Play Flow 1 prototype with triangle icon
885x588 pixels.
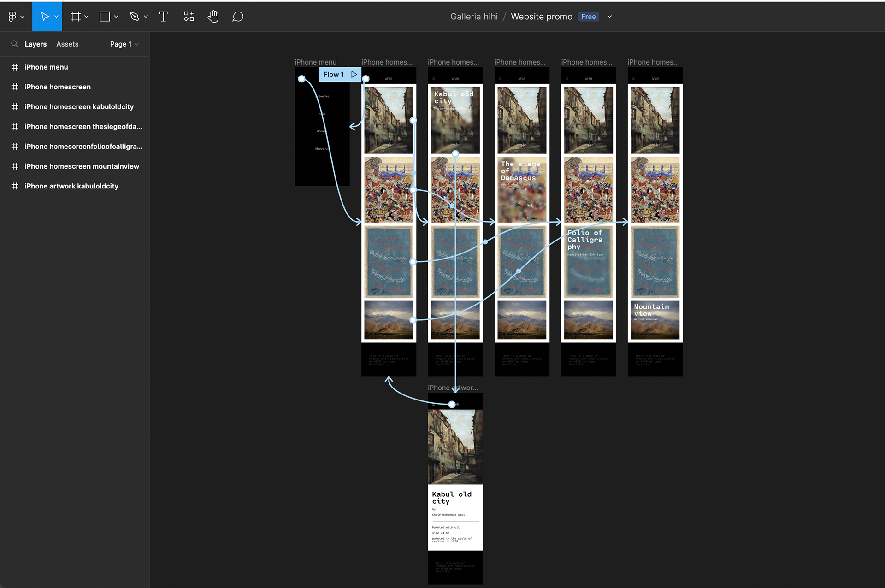coord(354,75)
